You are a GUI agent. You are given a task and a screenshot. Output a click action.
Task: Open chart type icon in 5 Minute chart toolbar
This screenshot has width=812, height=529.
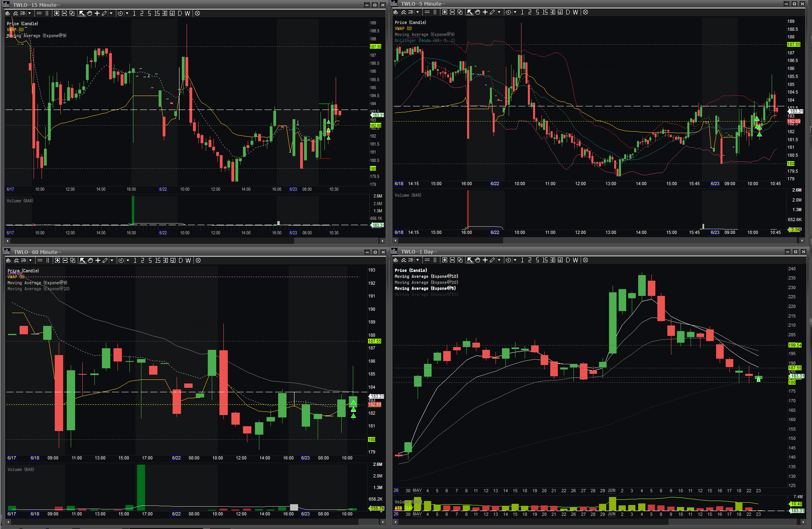pyautogui.click(x=396, y=12)
